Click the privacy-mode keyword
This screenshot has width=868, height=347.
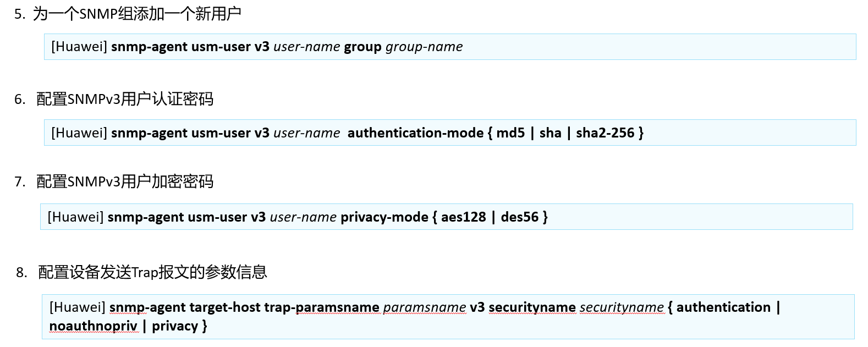coord(384,217)
